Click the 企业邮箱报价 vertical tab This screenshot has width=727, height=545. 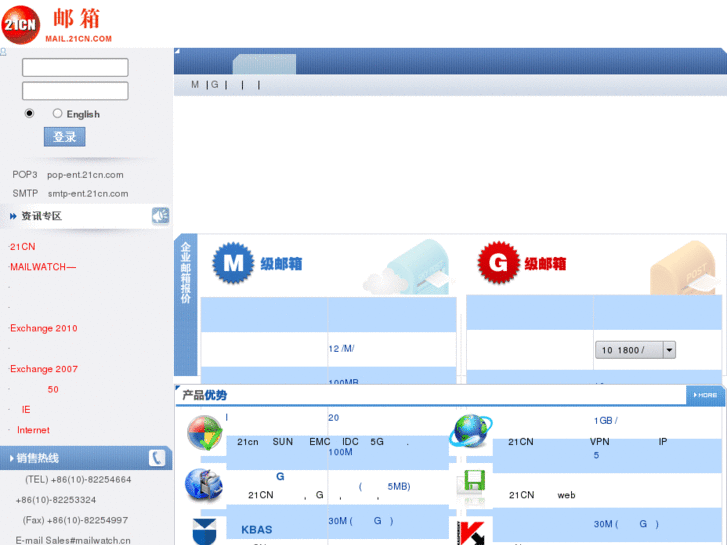(x=185, y=304)
